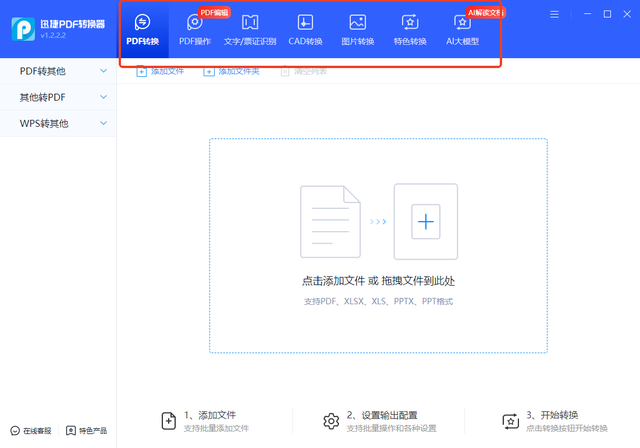640x448 pixels.
Task: Click the step 3 convert icon
Action: point(510,421)
